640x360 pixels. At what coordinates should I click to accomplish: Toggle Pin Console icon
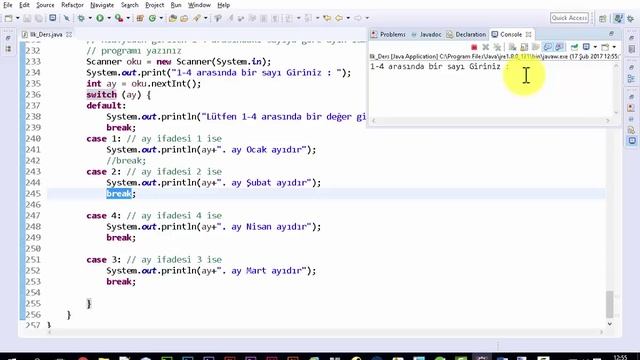[575, 47]
